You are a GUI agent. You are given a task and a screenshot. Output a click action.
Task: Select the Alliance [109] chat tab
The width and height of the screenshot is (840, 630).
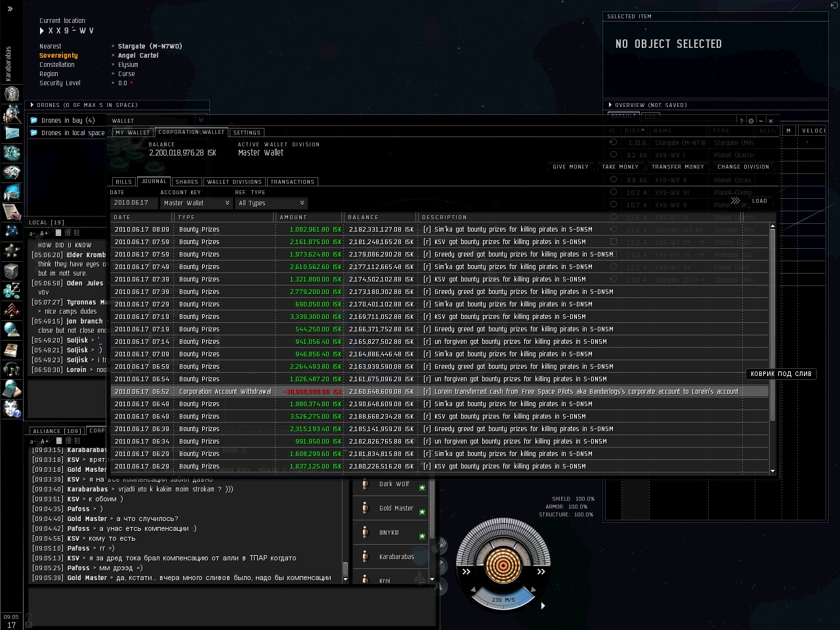pyautogui.click(x=57, y=431)
